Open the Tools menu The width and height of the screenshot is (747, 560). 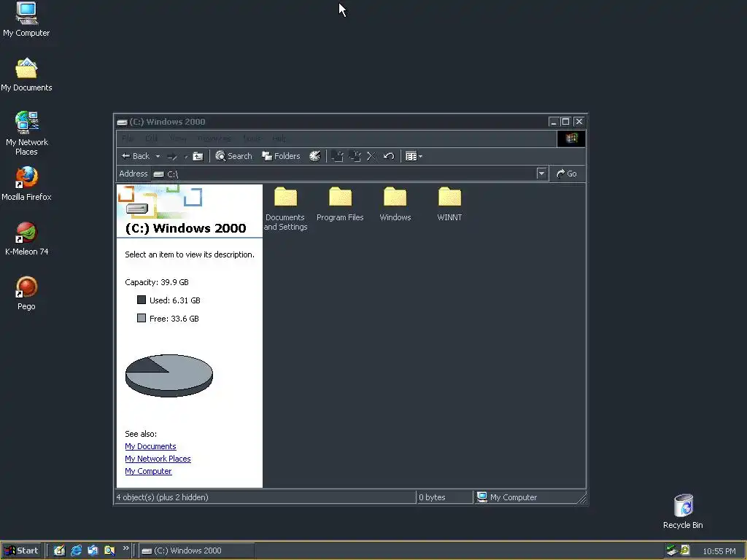click(252, 139)
